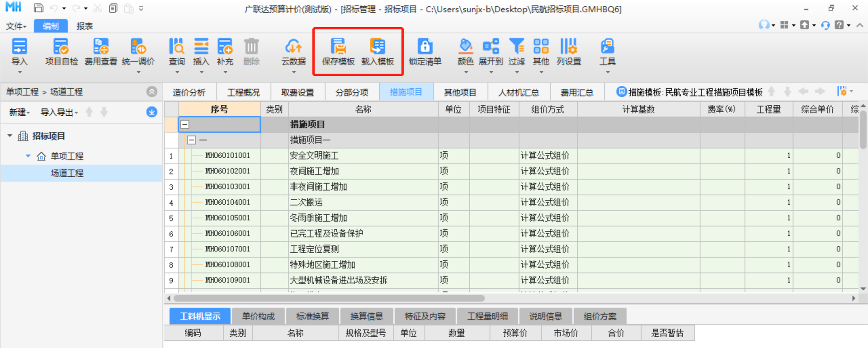Click the horizontal scrollbar of the table

pyautogui.click(x=329, y=298)
